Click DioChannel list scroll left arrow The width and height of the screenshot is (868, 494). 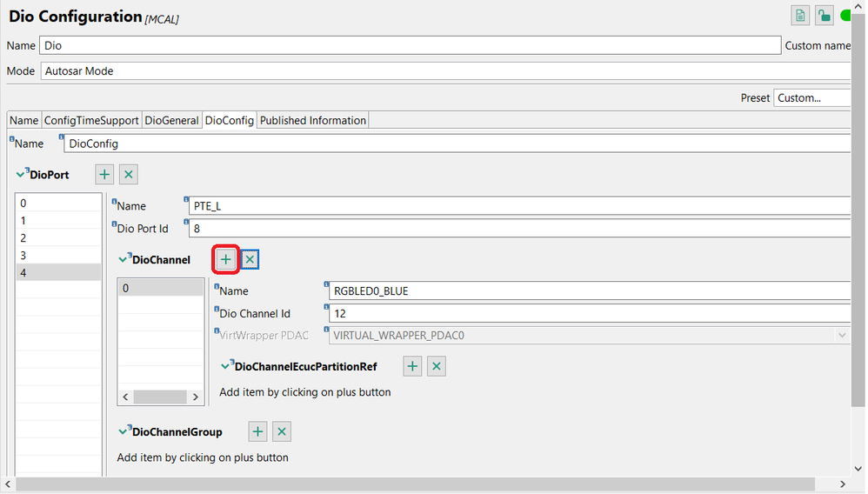click(125, 397)
